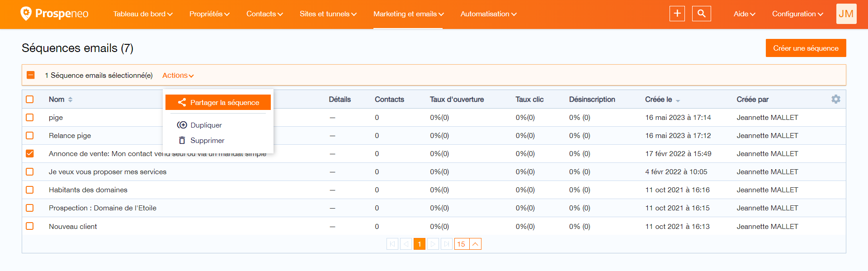This screenshot has width=868, height=271.
Task: Open the Relance pige sequence
Action: tap(70, 136)
